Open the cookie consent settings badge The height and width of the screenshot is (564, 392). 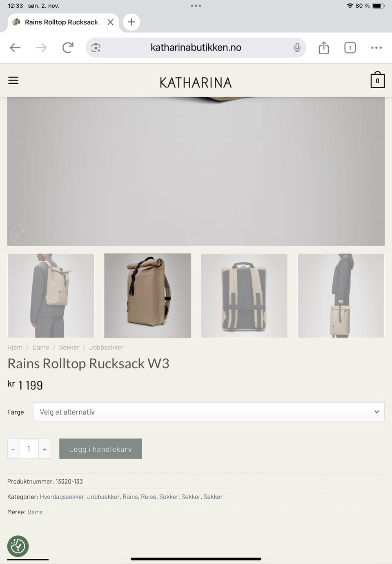(x=18, y=546)
